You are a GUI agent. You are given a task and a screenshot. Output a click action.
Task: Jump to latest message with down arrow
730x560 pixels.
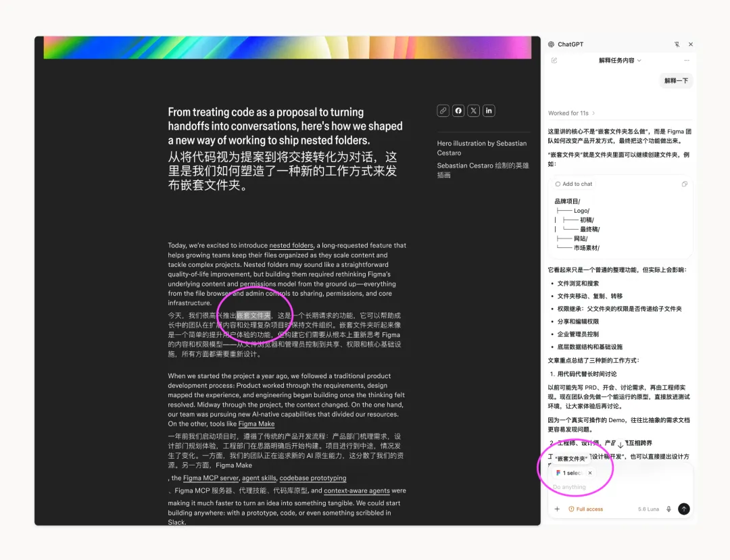[x=620, y=444]
